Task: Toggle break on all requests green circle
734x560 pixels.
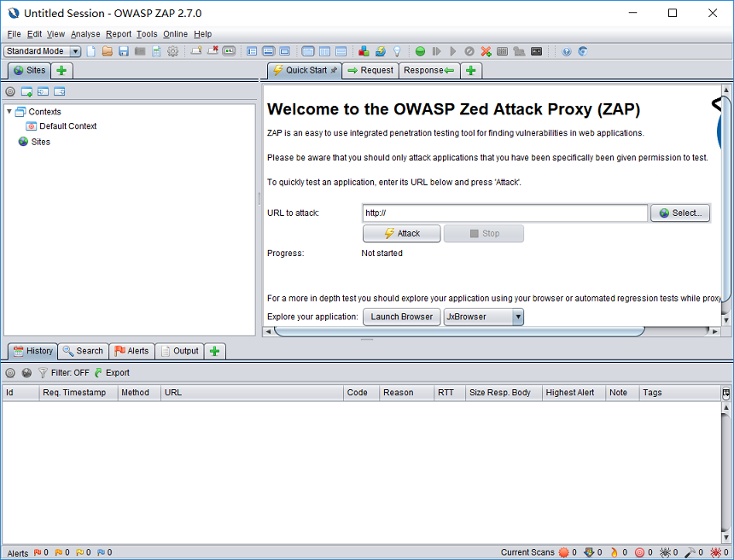Action: 421,51
